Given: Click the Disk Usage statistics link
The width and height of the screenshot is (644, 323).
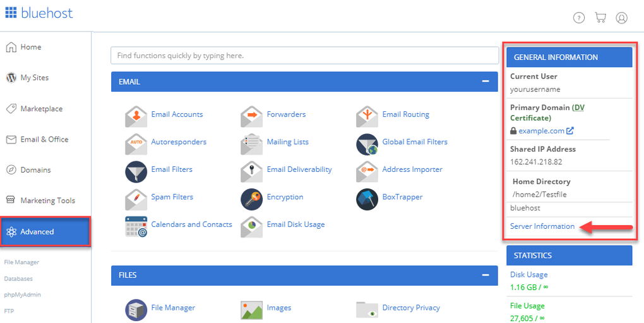Looking at the screenshot, I should click(528, 274).
